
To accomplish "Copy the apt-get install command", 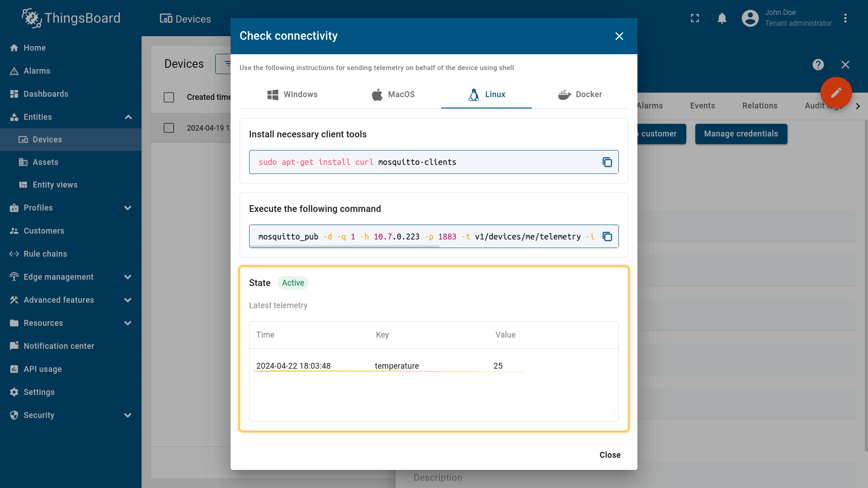I will point(607,162).
